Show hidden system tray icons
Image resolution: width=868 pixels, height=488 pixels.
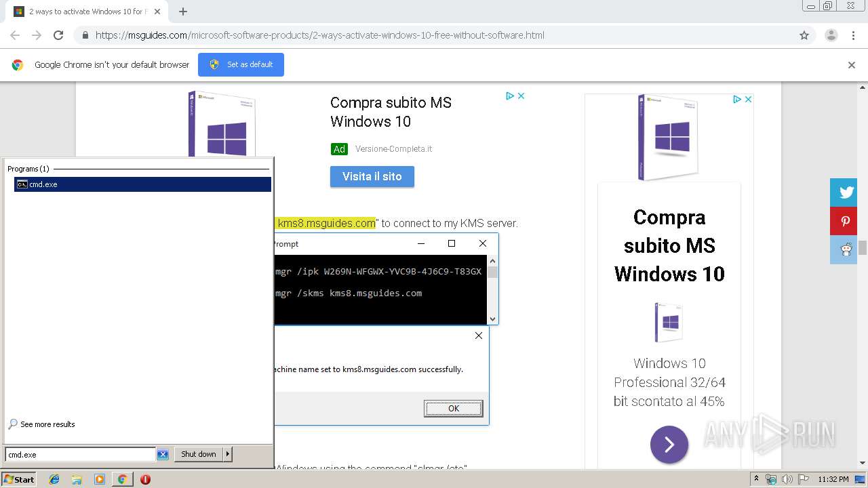coord(757,479)
